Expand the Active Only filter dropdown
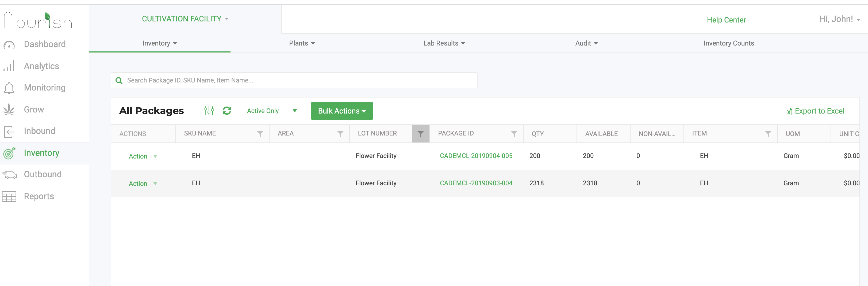Screen dimensions: 868x286 pyautogui.click(x=272, y=111)
